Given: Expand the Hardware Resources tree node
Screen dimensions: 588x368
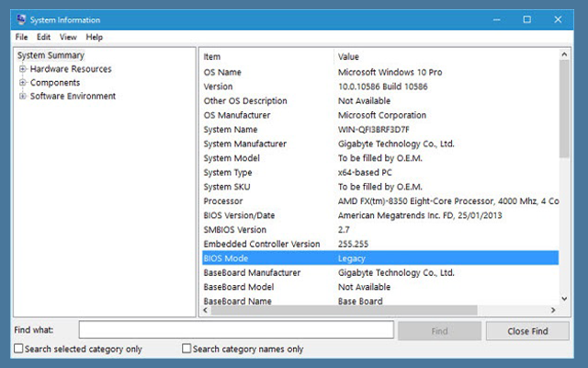Looking at the screenshot, I should (22, 69).
